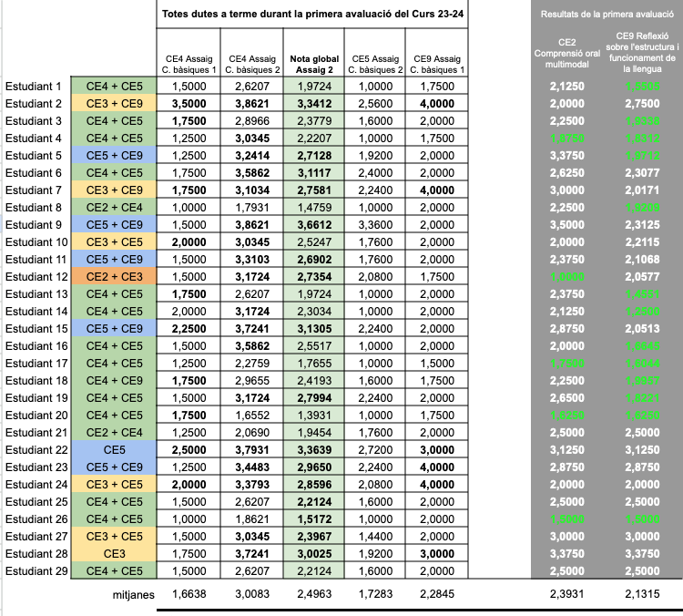This screenshot has height=616, width=683.
Task: Select the CE2 Comprensió oral multimodal header
Action: (567, 55)
